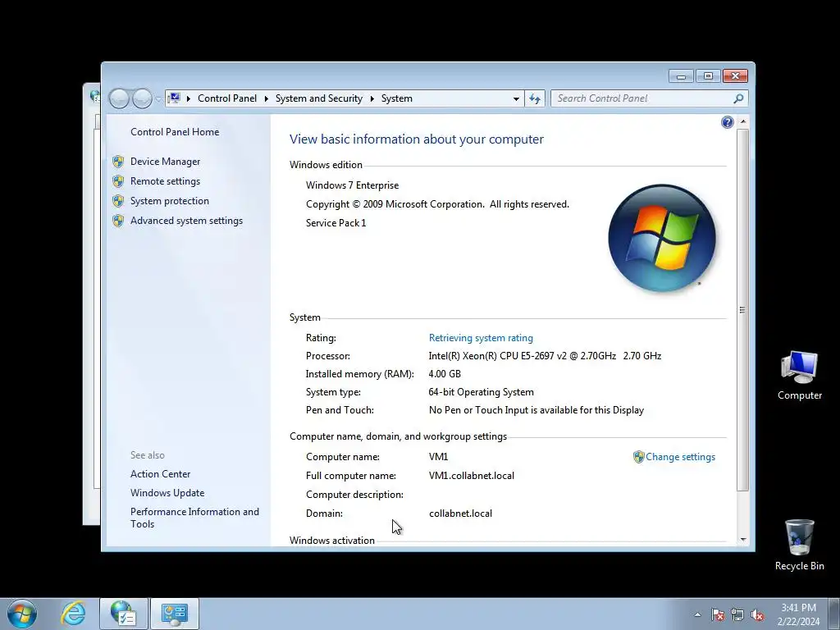Select System and Security in breadcrumb
This screenshot has width=840, height=630.
coord(319,98)
